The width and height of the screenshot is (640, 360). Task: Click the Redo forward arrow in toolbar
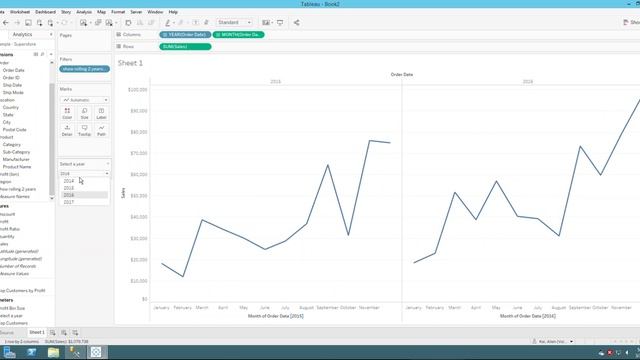[17, 23]
